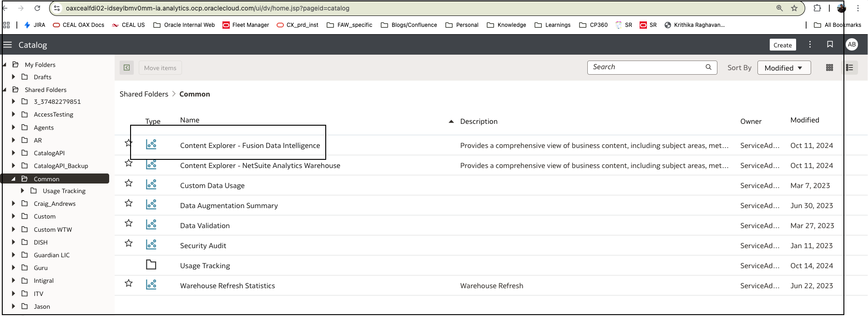Open the Fleet Manager bookmark
Screen dimensions: 868x316
click(246, 25)
